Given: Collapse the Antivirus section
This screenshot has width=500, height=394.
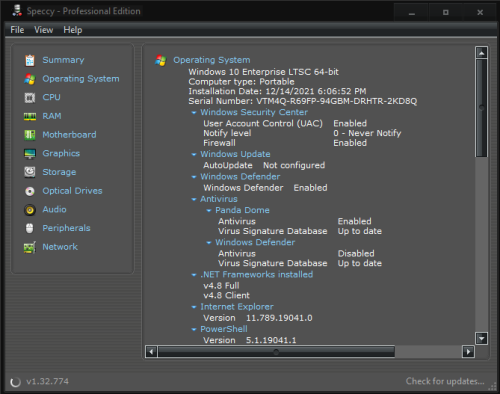Looking at the screenshot, I should point(194,199).
